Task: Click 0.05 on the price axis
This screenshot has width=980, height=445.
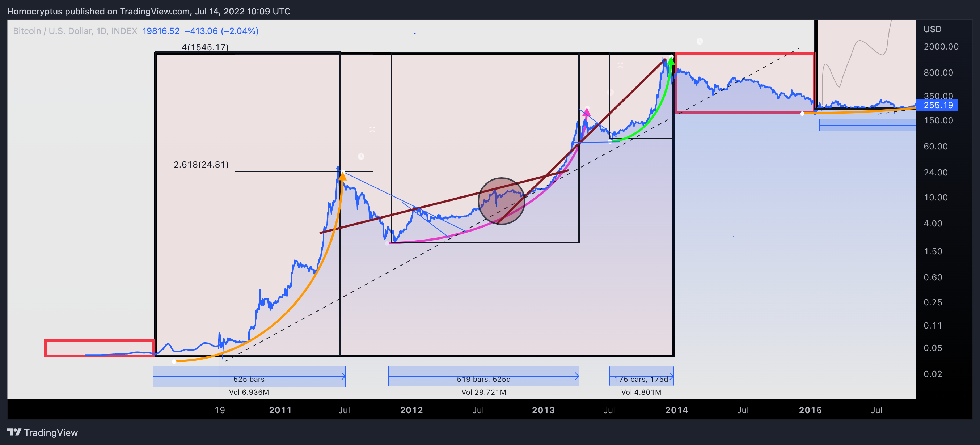Action: tap(933, 348)
